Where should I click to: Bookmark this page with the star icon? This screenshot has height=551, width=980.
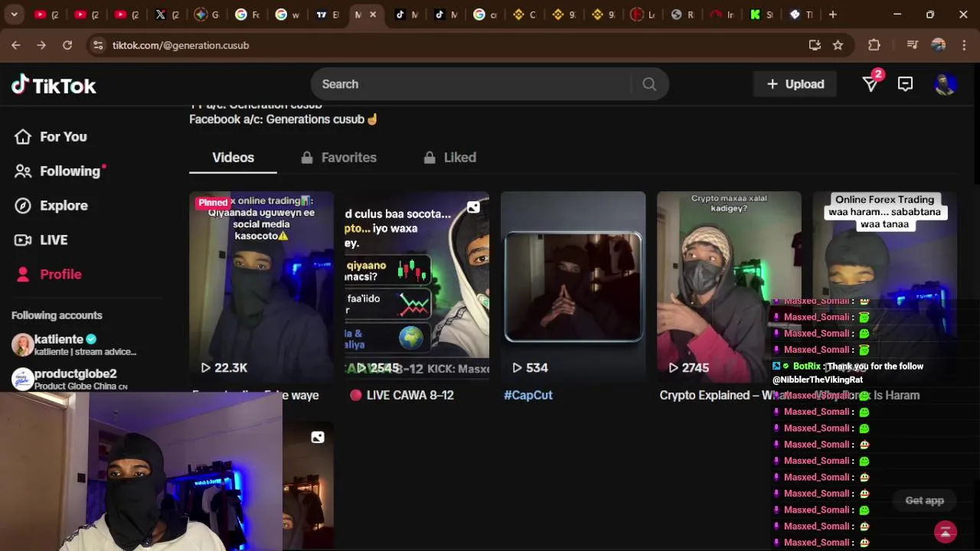[x=838, y=45]
